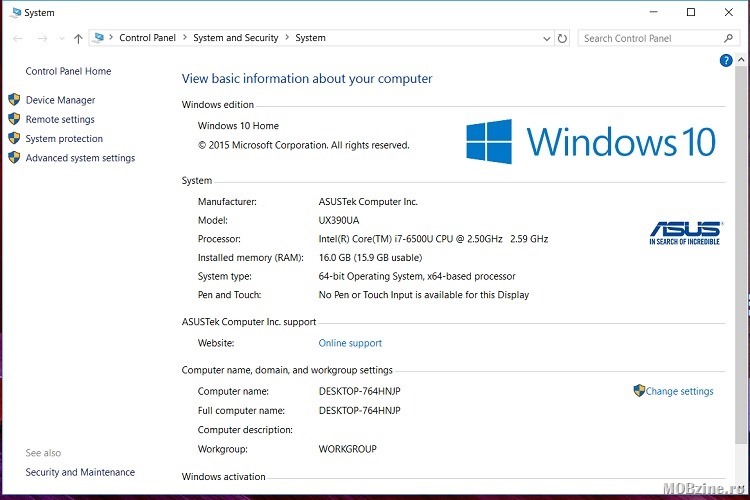This screenshot has height=500, width=750.
Task: Click shield icon next to Device Manager
Action: click(14, 100)
